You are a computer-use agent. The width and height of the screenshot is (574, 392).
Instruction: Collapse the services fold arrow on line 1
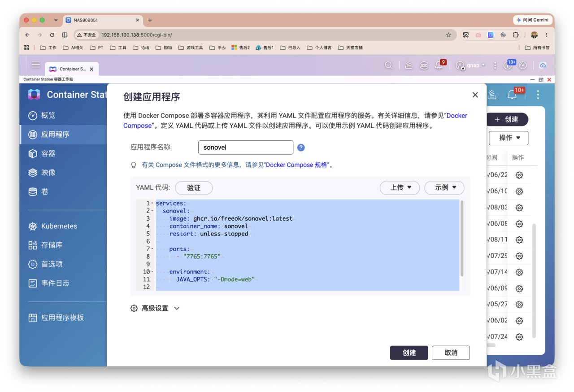(152, 204)
